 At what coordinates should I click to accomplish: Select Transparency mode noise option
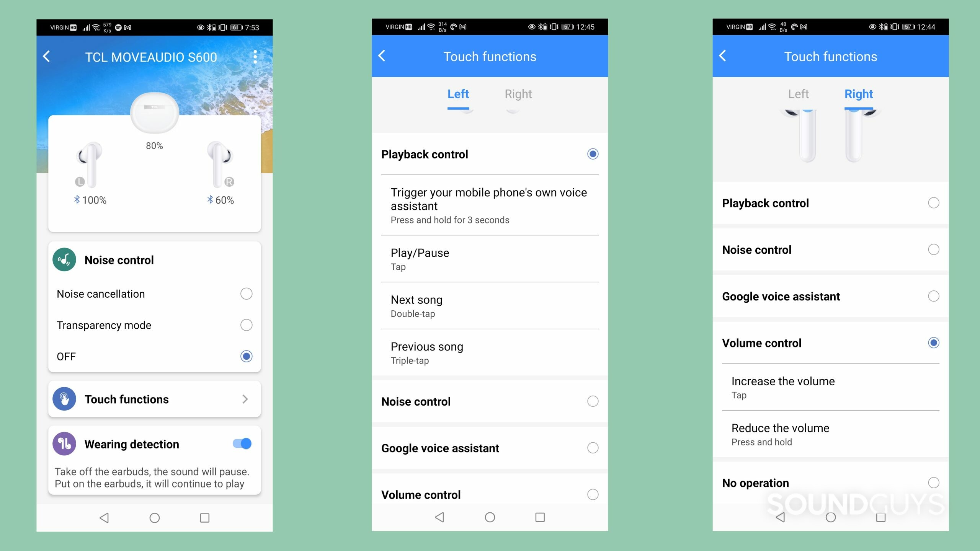(x=246, y=324)
